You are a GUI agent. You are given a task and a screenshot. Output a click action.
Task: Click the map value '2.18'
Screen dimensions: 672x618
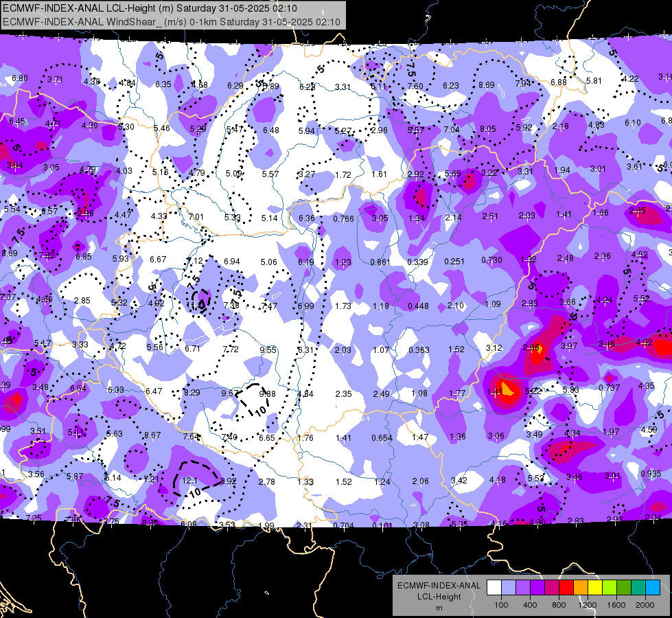(x=561, y=126)
